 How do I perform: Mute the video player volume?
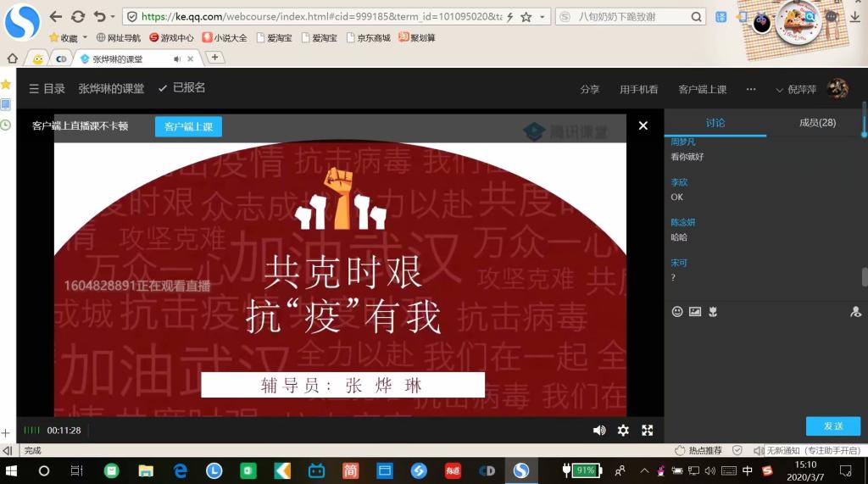pyautogui.click(x=599, y=431)
